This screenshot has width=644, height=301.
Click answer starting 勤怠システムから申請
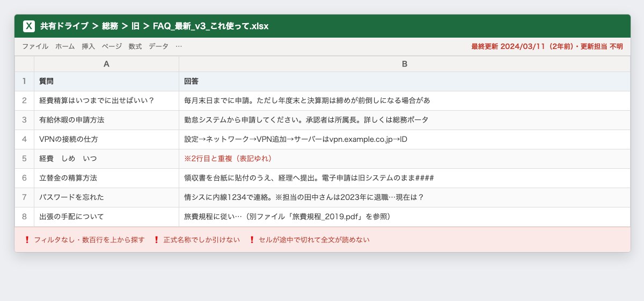click(405, 120)
